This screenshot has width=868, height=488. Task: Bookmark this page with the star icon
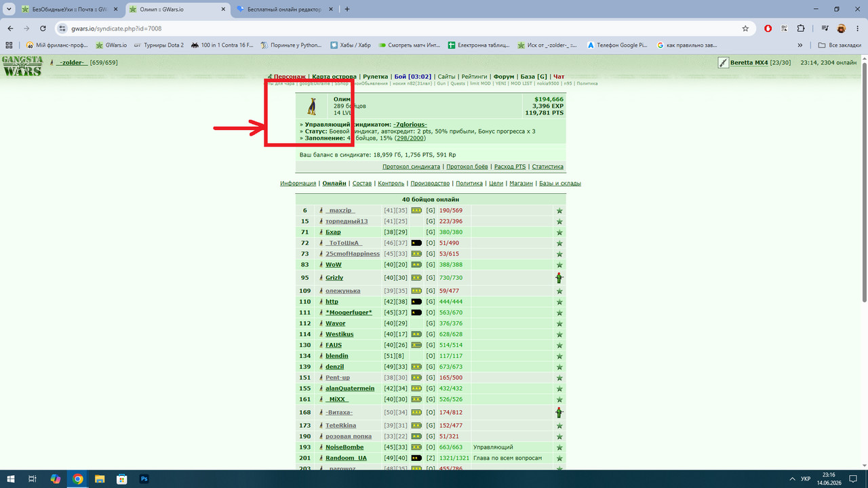[745, 28]
